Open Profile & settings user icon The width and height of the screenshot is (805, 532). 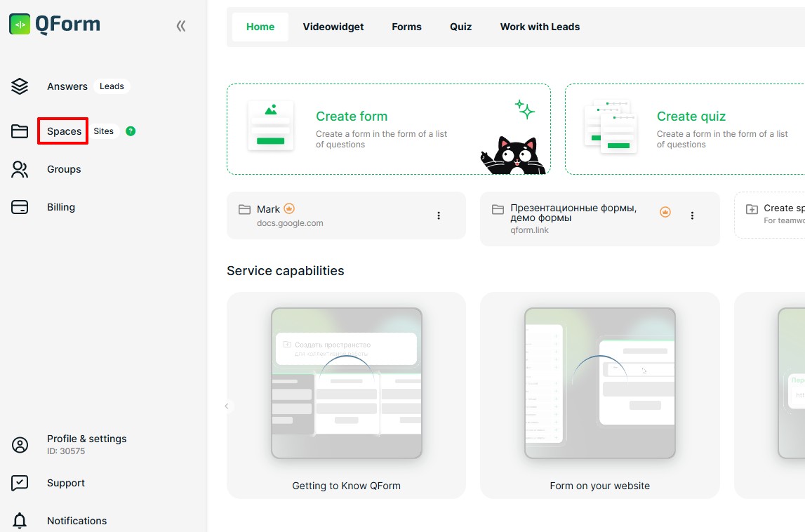(20, 445)
